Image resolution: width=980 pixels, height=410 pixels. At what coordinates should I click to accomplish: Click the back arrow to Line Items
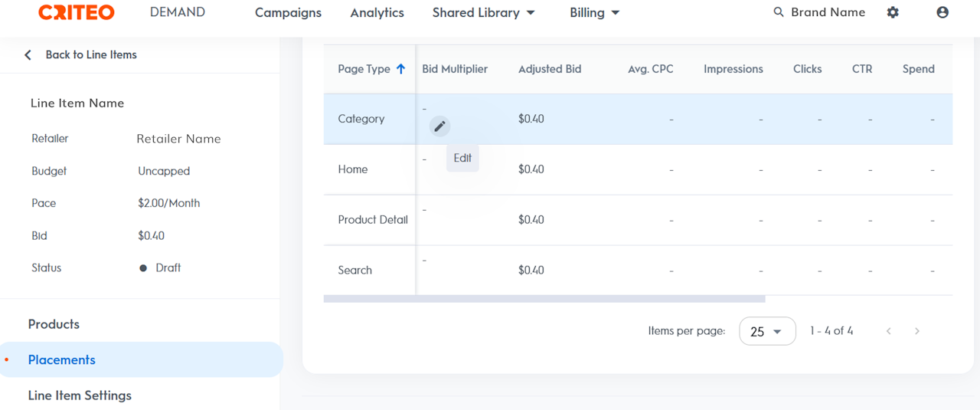[x=28, y=55]
